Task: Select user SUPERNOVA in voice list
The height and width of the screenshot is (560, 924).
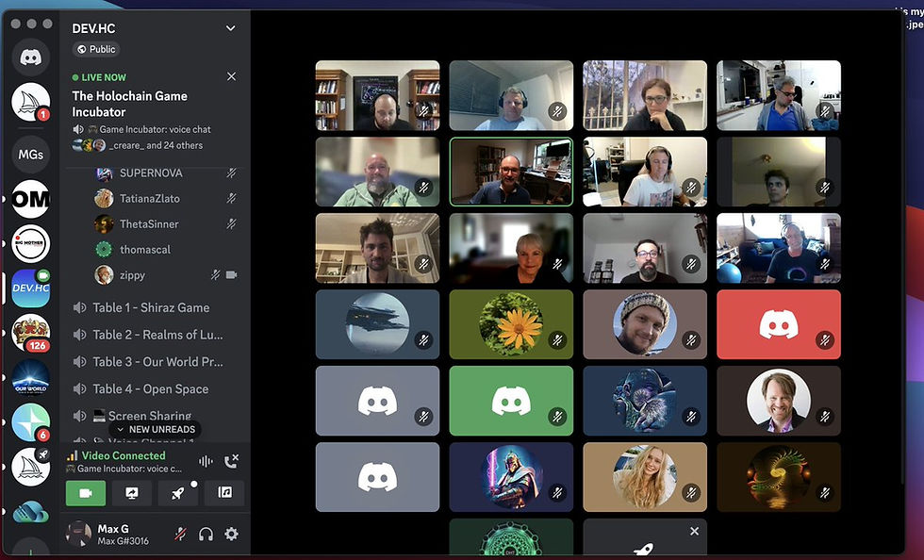Action: (x=151, y=173)
